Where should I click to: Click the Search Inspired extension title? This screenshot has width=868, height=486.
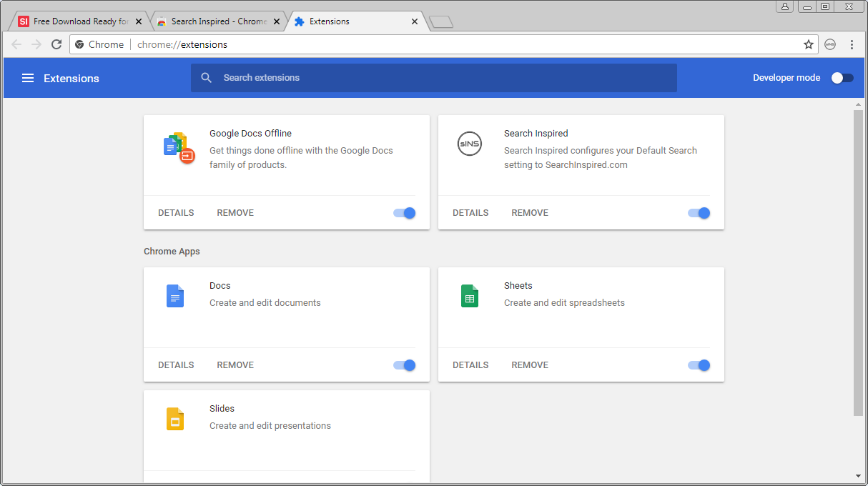coord(536,134)
